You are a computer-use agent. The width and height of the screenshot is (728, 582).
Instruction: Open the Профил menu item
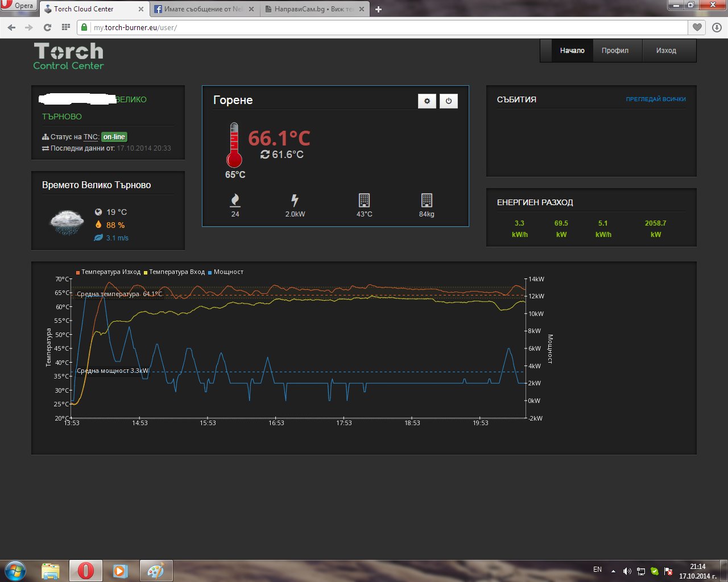pos(615,51)
